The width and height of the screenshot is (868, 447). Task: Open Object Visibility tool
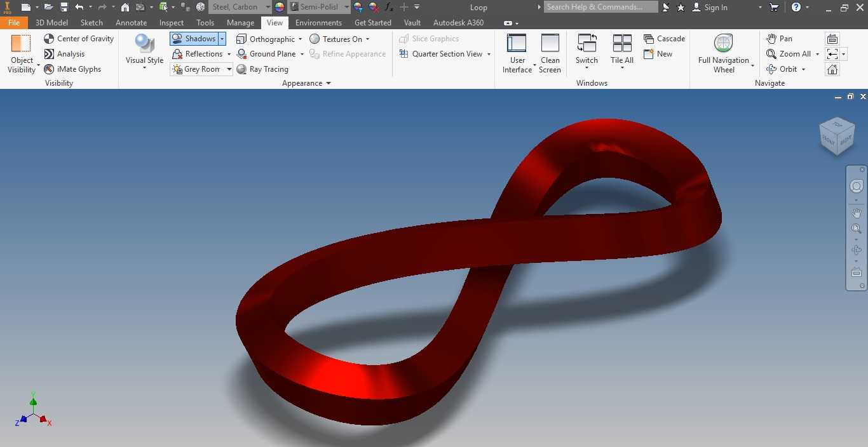[x=22, y=54]
